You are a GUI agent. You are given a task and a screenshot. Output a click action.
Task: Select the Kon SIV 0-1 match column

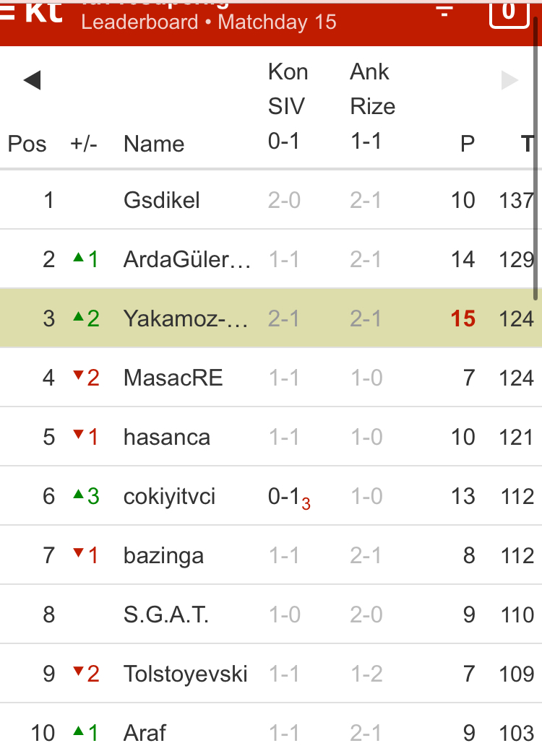tap(288, 107)
